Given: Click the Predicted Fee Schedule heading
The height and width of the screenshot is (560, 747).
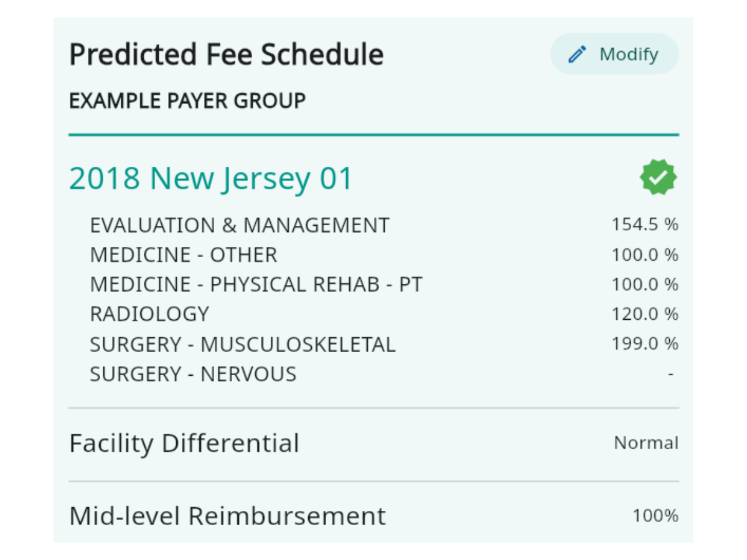Looking at the screenshot, I should (x=226, y=55).
